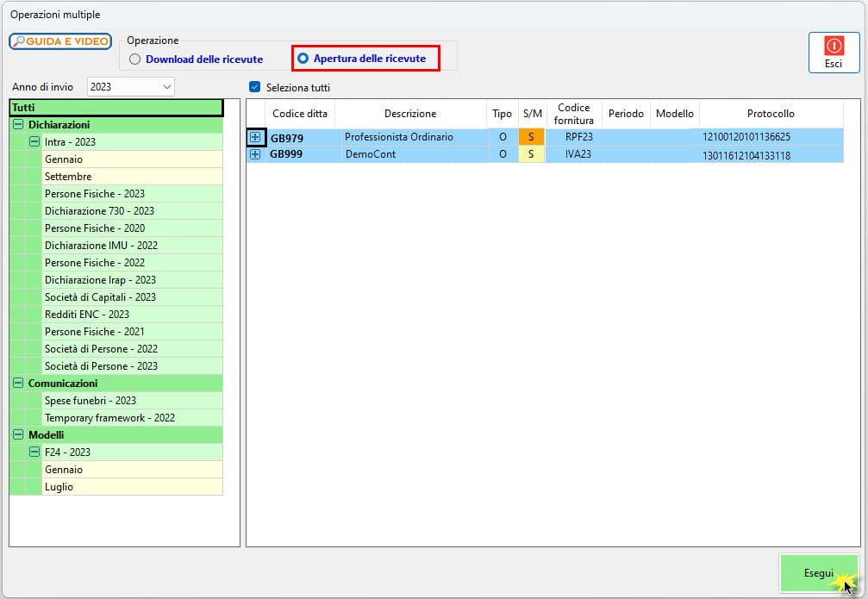Collapse the Dichiarazioni tree group
868x599 pixels.
(x=18, y=125)
